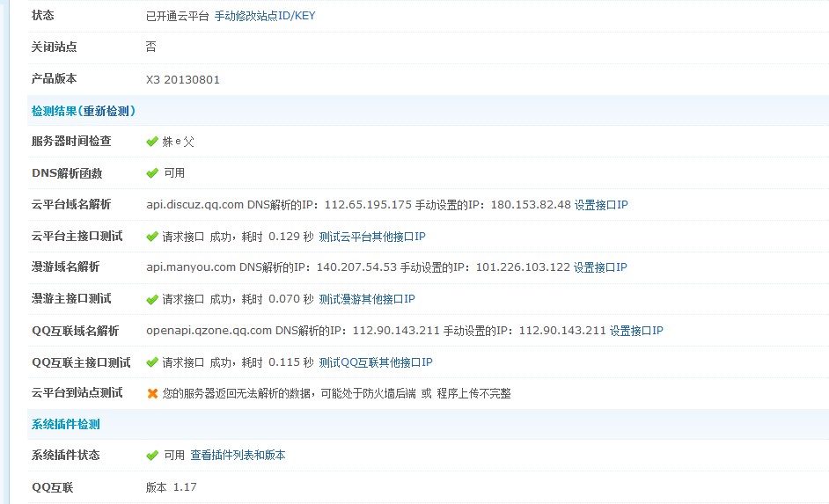Click green check icon for 漫游主接口测试

tap(152, 300)
